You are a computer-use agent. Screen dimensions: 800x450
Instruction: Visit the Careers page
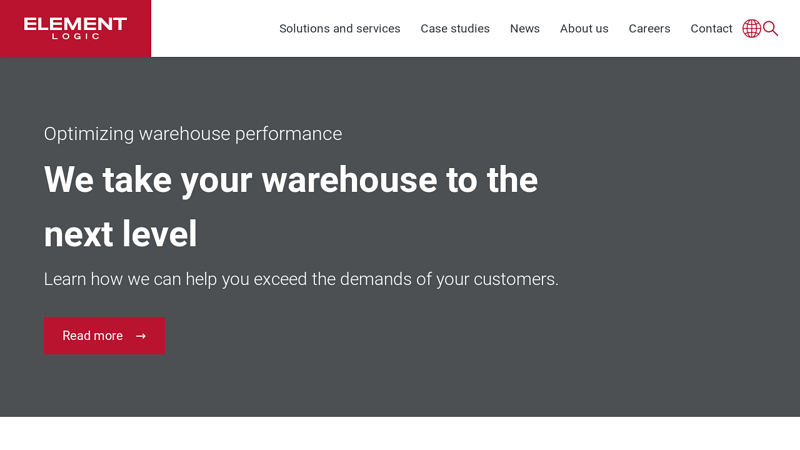click(x=649, y=29)
